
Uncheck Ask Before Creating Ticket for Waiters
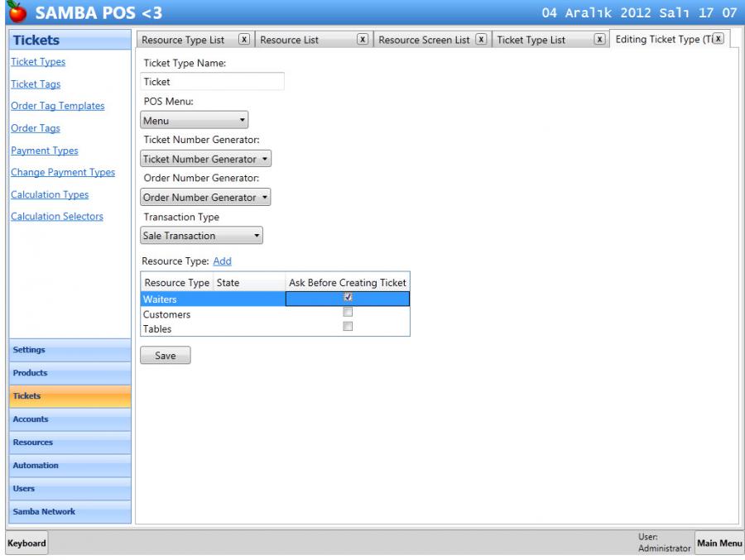click(x=348, y=298)
